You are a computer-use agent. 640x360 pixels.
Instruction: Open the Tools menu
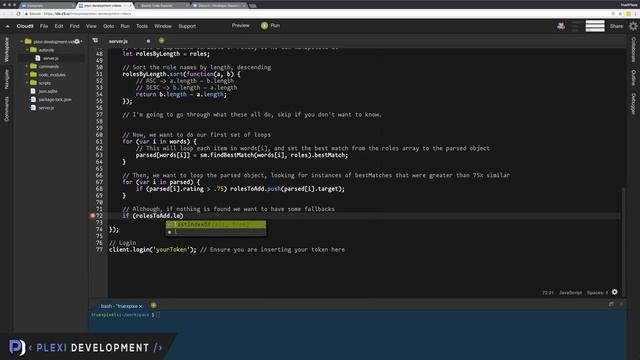142,26
